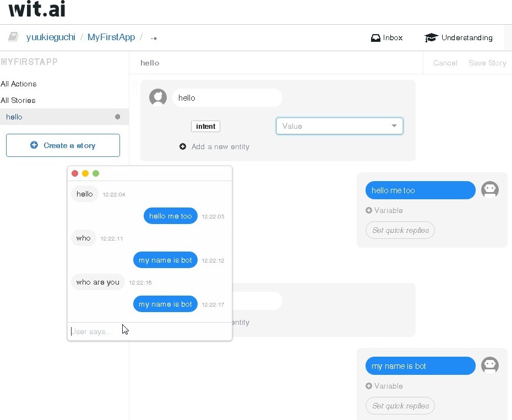Select All Stories in sidebar
Viewport: 512px width, 420px height.
[x=18, y=100]
